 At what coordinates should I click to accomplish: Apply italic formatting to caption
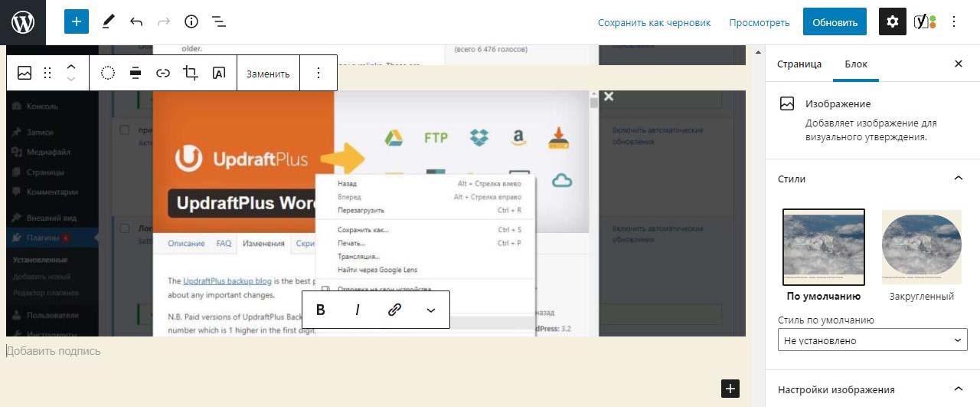point(357,310)
